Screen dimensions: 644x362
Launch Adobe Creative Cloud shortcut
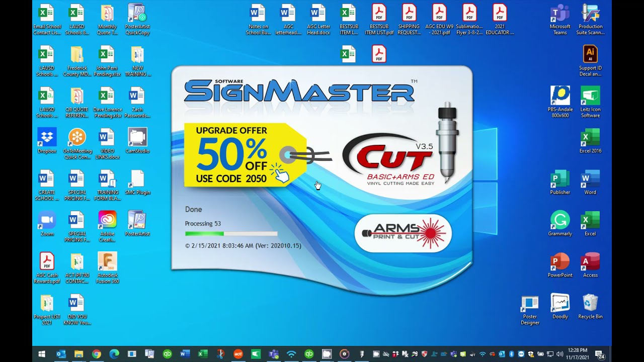(x=107, y=227)
